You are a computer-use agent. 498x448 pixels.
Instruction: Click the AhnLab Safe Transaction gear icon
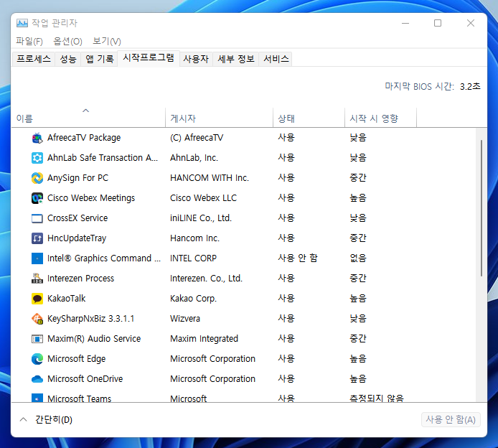(37, 158)
